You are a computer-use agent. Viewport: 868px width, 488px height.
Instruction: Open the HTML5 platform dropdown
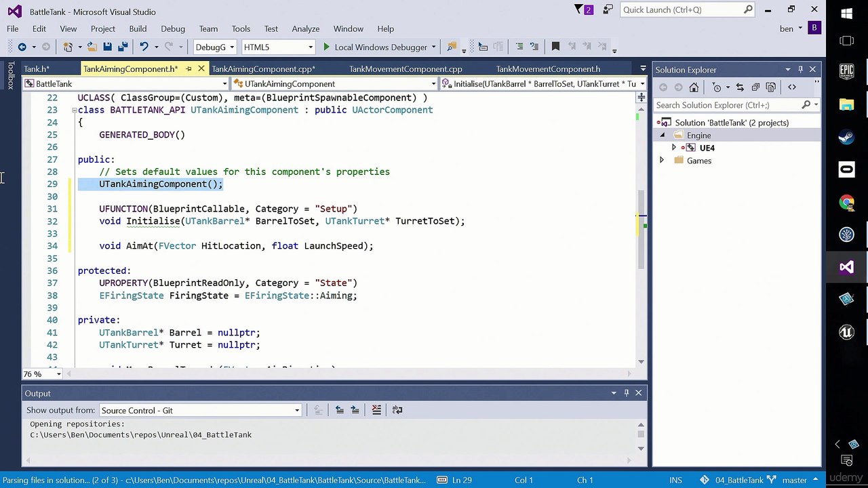pos(278,47)
